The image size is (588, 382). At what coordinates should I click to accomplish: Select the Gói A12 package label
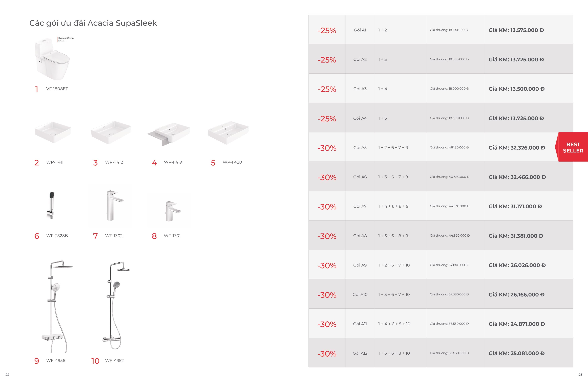[x=360, y=353]
